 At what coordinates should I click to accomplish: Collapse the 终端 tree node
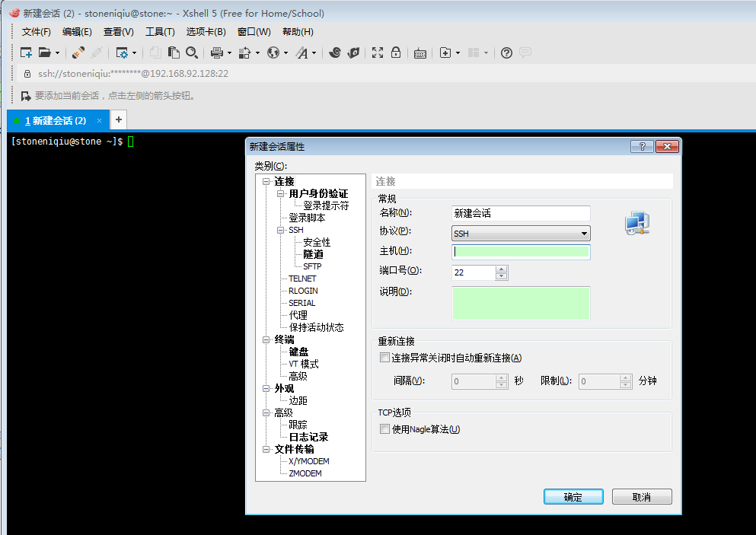click(x=266, y=339)
